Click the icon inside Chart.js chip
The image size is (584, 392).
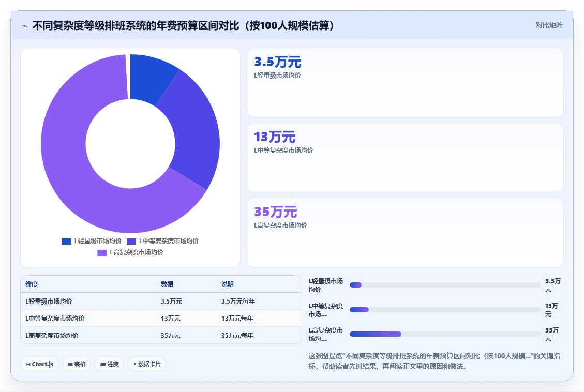point(28,365)
